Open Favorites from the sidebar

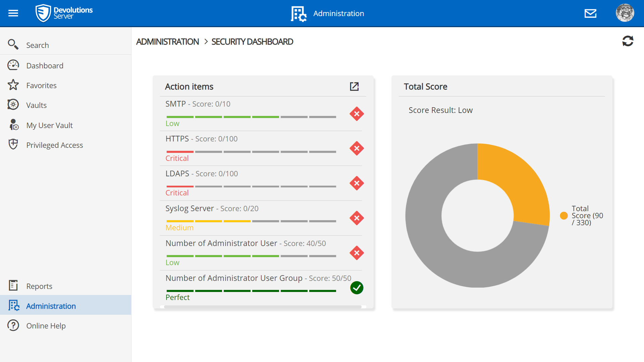tap(41, 85)
